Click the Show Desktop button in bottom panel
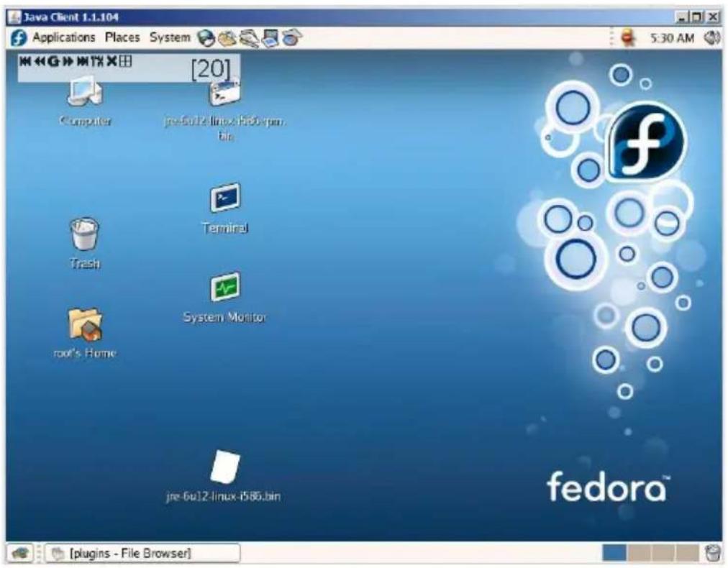Viewport: 728px width, 568px height. click(x=19, y=553)
